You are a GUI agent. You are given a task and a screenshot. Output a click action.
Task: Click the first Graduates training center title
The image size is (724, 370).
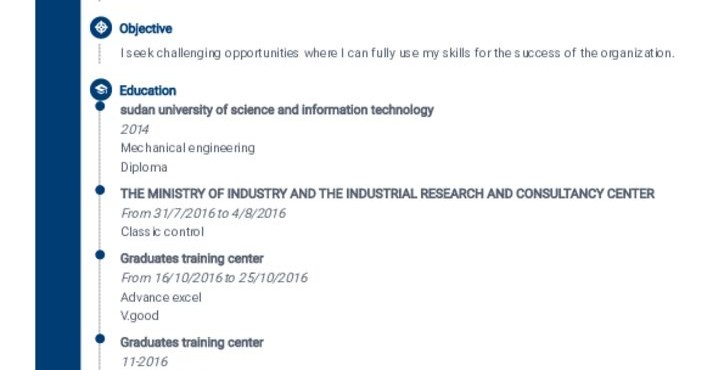click(192, 258)
